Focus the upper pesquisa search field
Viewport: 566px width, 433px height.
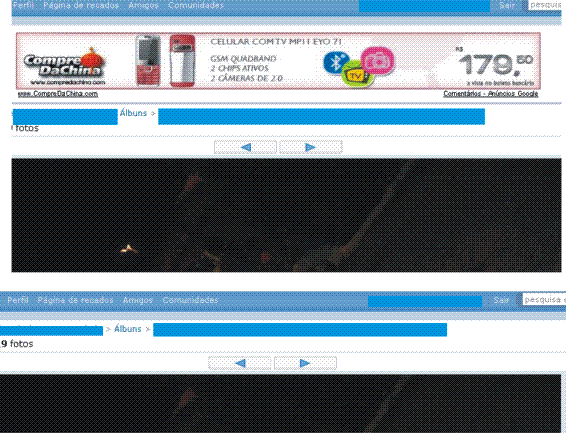545,5
